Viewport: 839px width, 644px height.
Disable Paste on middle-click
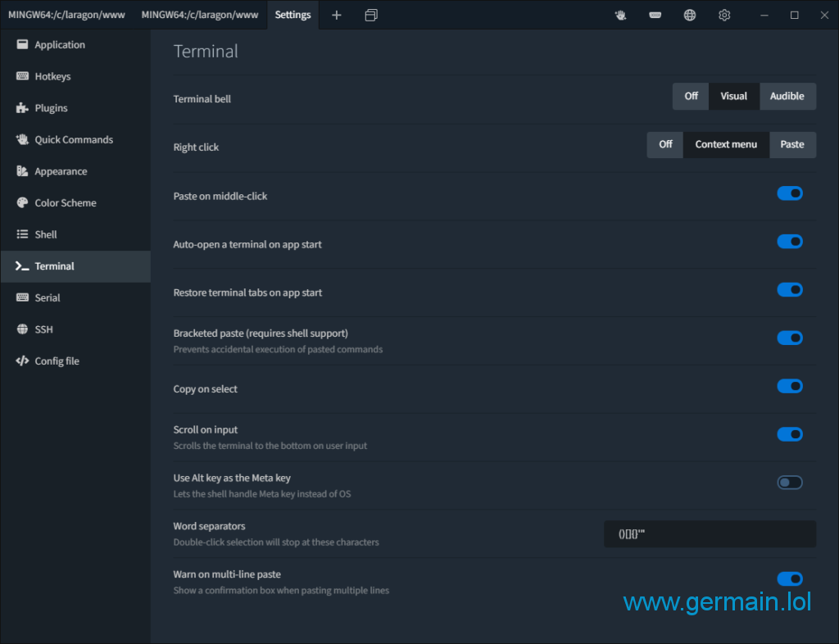pos(789,193)
